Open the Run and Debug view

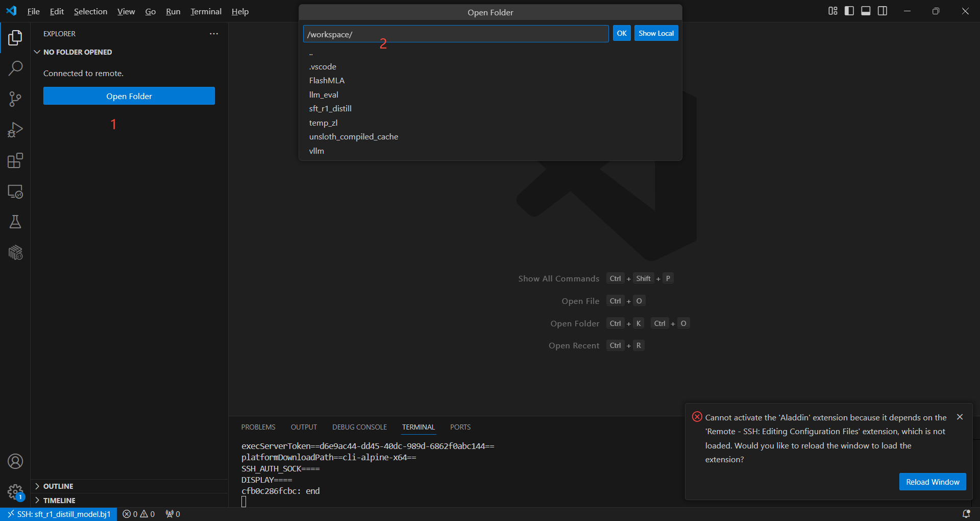coord(15,130)
